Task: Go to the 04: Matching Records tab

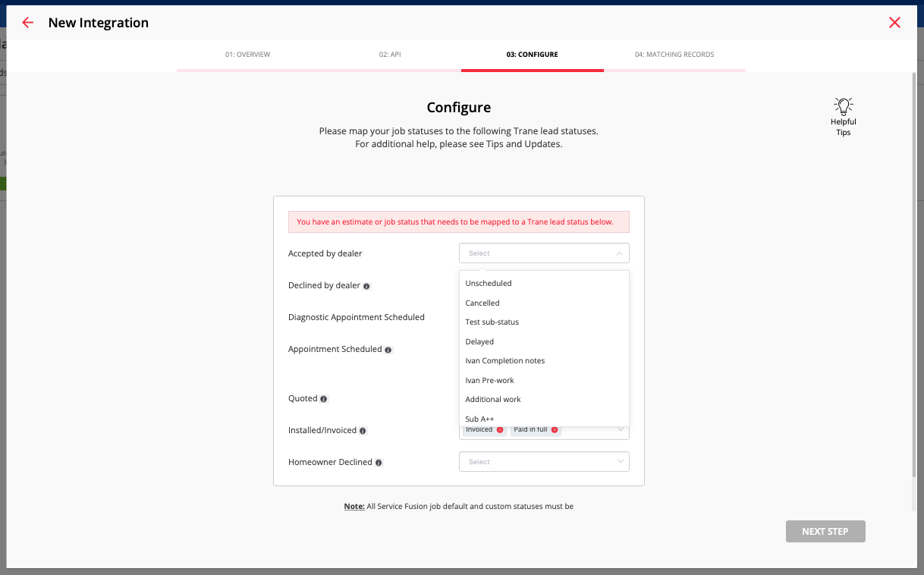Action: coord(674,55)
